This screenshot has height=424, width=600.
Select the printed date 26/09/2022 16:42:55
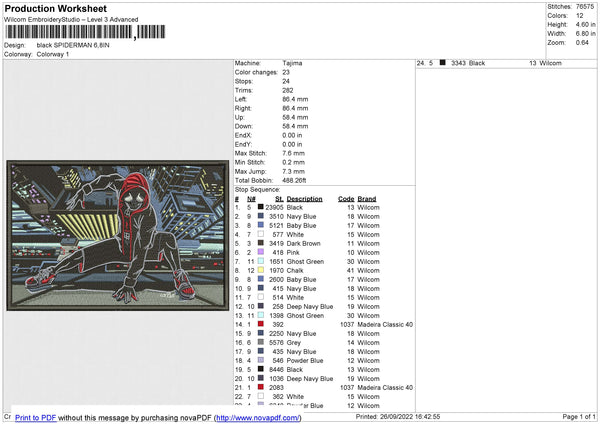(409, 417)
